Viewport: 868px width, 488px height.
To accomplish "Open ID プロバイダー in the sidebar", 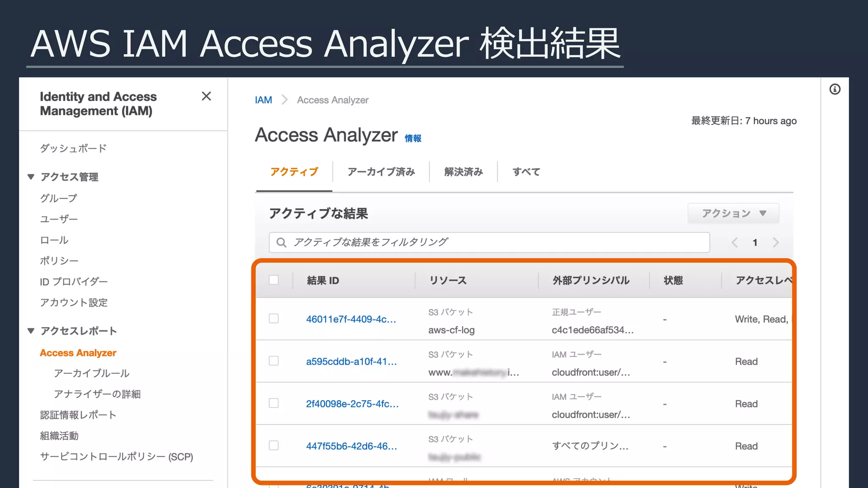I will click(x=74, y=282).
